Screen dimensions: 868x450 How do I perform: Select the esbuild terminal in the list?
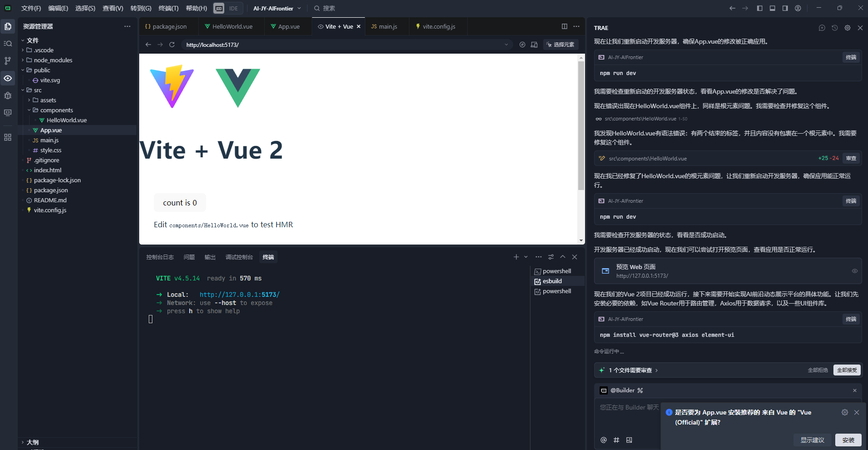point(552,281)
